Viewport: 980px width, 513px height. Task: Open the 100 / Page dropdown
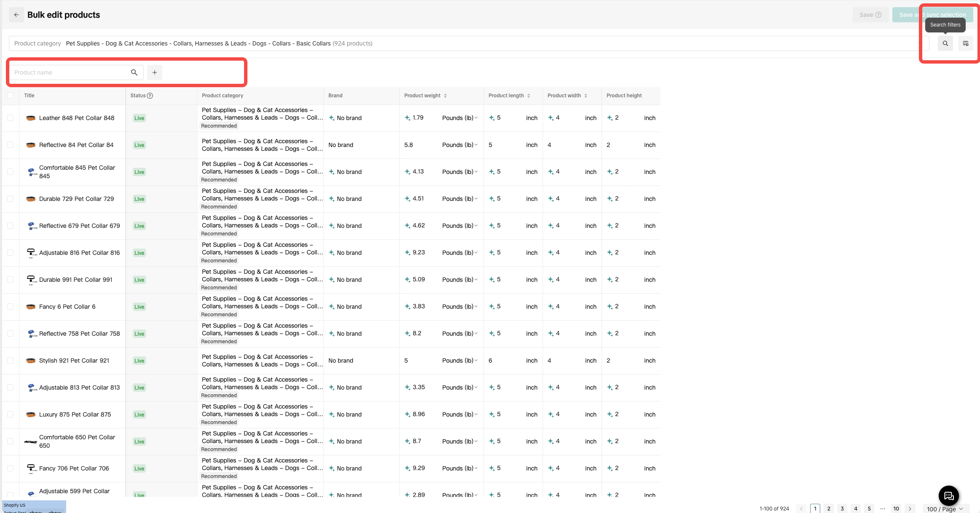(x=945, y=509)
